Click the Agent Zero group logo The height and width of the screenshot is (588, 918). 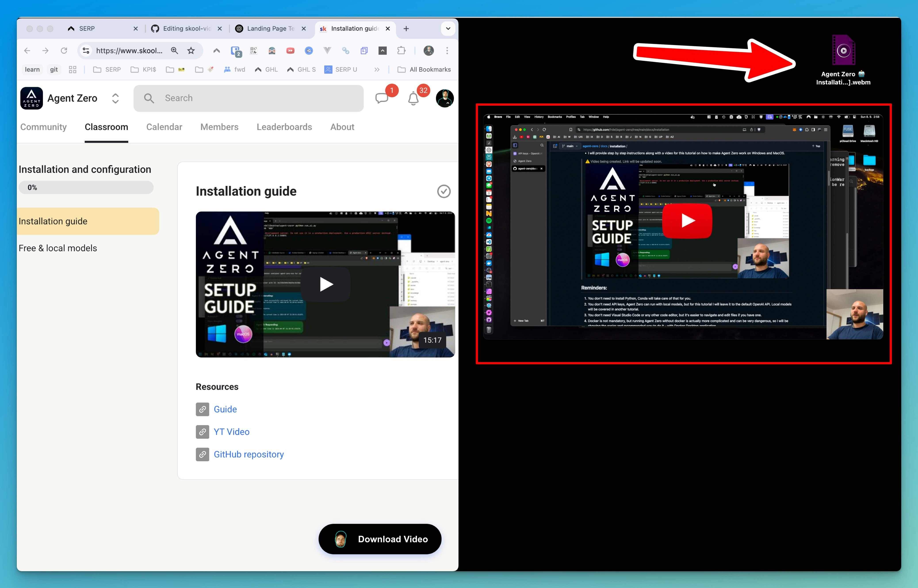[31, 98]
